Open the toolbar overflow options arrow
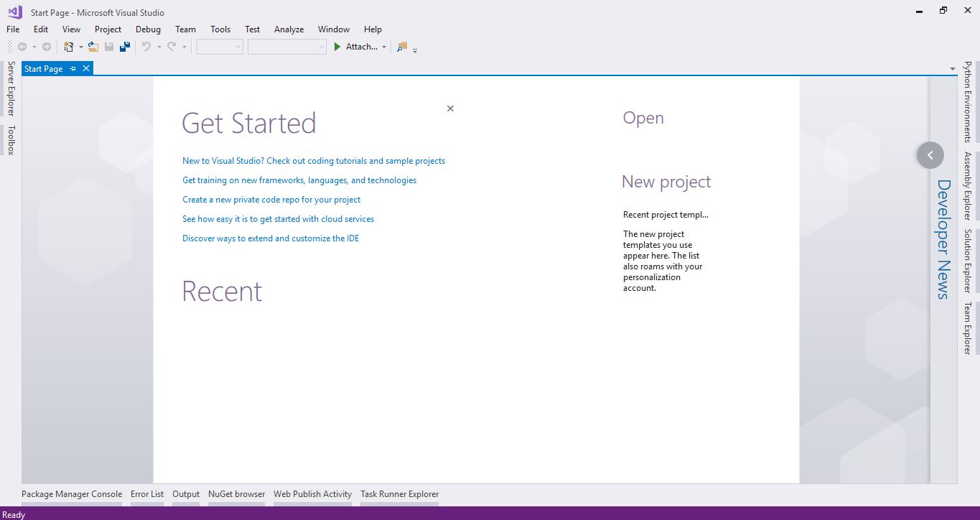This screenshot has width=980, height=520. click(415, 50)
